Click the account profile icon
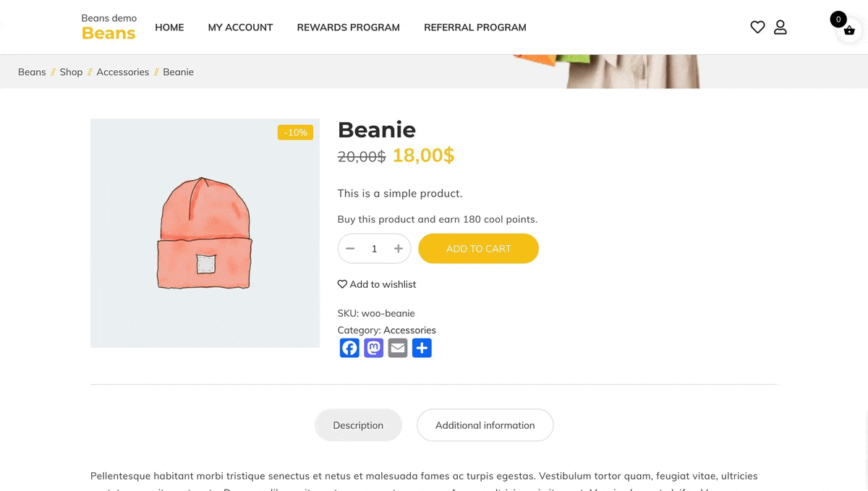Screen dimensions: 868x491 pos(780,27)
